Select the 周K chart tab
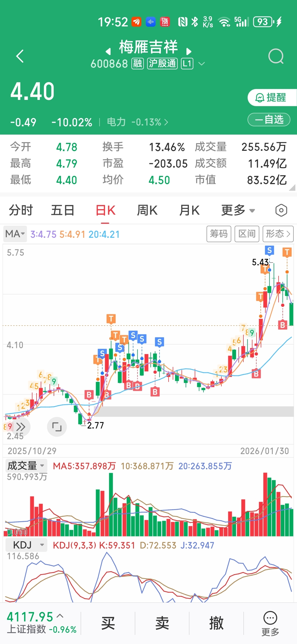 coord(147,211)
